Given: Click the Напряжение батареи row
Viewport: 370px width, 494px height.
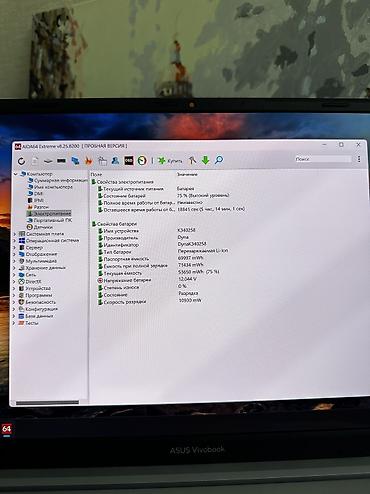Looking at the screenshot, I should point(147,280).
